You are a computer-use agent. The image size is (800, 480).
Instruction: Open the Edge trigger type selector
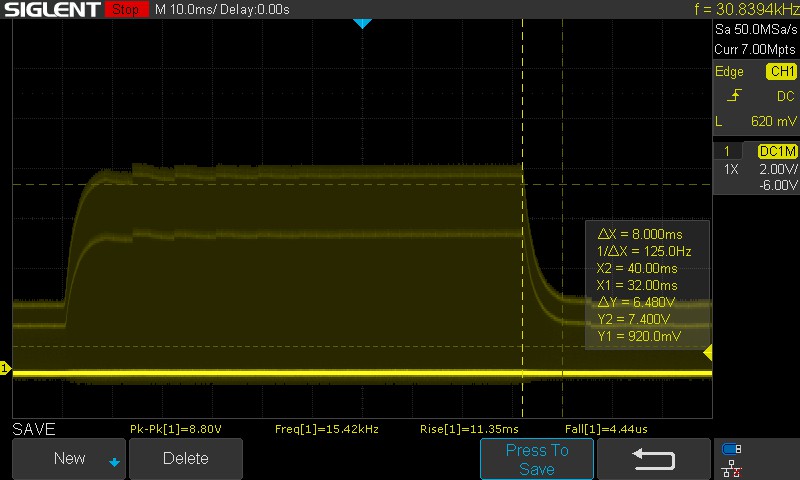pyautogui.click(x=730, y=72)
